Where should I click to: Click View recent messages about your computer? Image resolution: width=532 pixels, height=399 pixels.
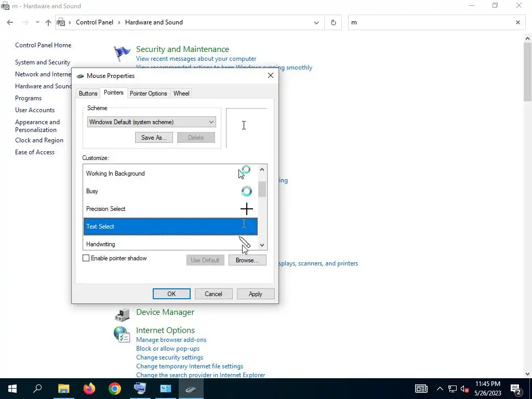(196, 59)
